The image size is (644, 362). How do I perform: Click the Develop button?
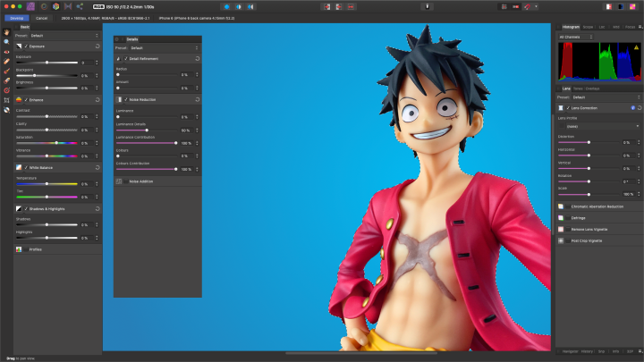point(17,18)
